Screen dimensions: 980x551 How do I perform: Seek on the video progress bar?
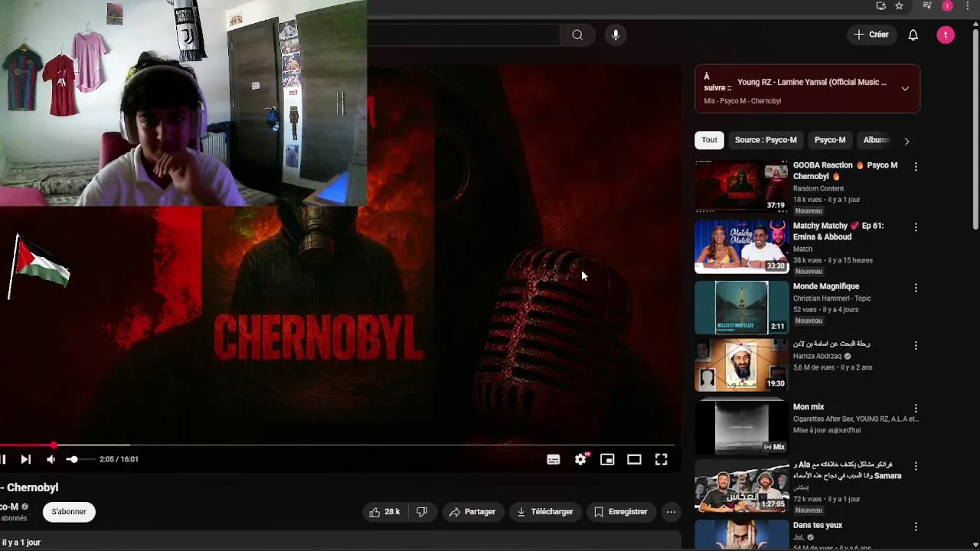click(337, 445)
